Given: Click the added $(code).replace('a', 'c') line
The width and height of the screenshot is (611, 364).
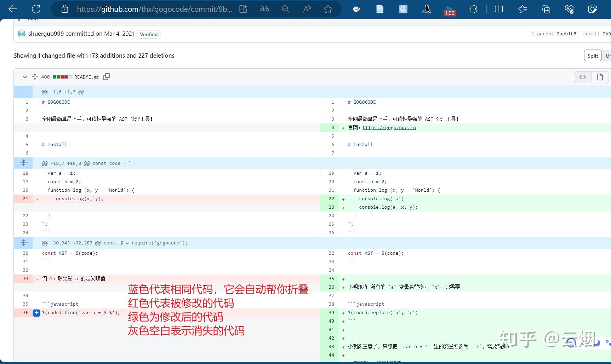Looking at the screenshot, I should pyautogui.click(x=383, y=313).
